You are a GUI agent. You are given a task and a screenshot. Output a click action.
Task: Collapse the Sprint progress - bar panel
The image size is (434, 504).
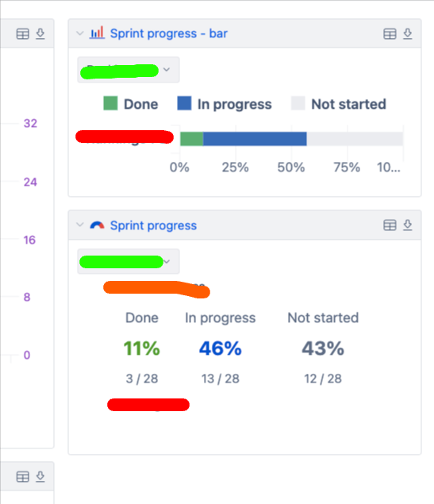click(x=79, y=33)
